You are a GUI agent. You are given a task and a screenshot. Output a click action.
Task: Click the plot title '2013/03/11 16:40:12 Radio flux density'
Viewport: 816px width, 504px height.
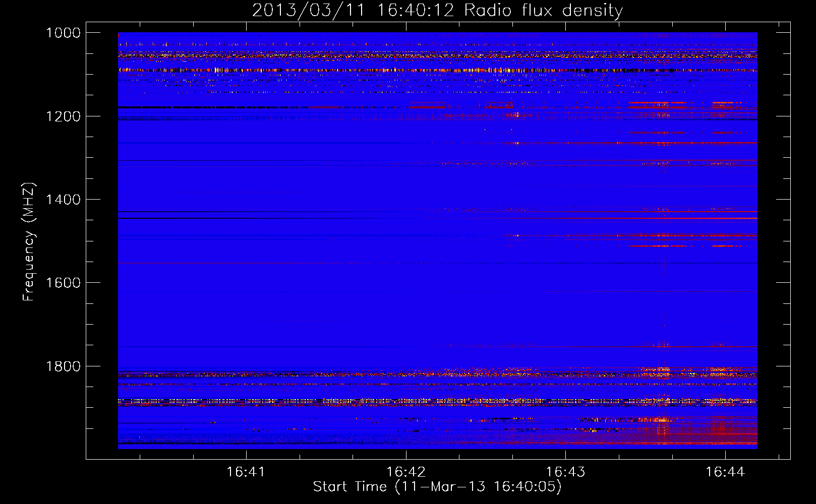pos(437,11)
